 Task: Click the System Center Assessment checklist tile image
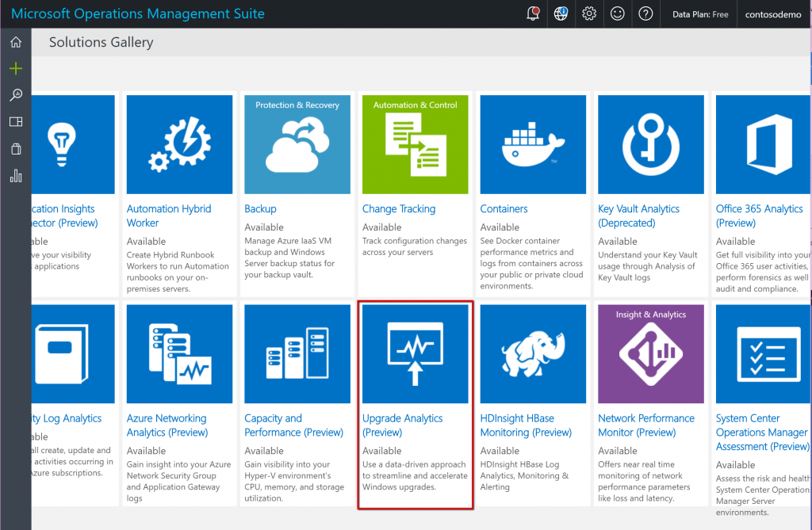pos(763,354)
